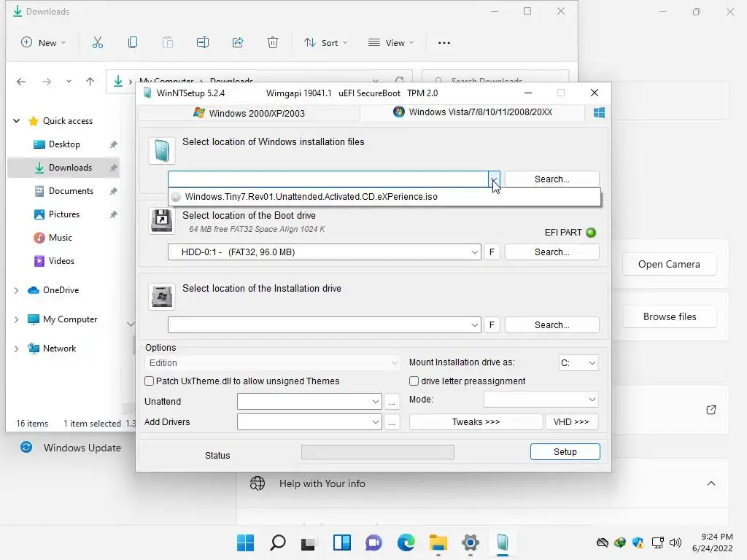Select Pictures in Quick access
Image resolution: width=747 pixels, height=560 pixels.
tap(64, 214)
